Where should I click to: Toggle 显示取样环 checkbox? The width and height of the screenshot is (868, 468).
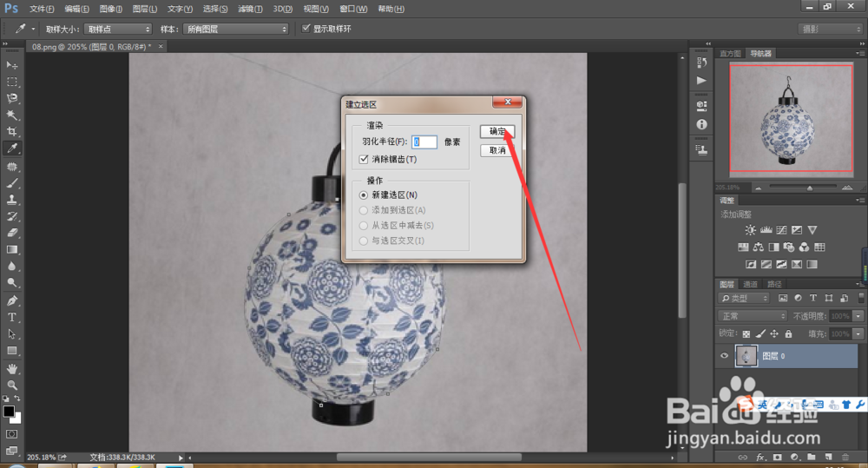pyautogui.click(x=306, y=29)
